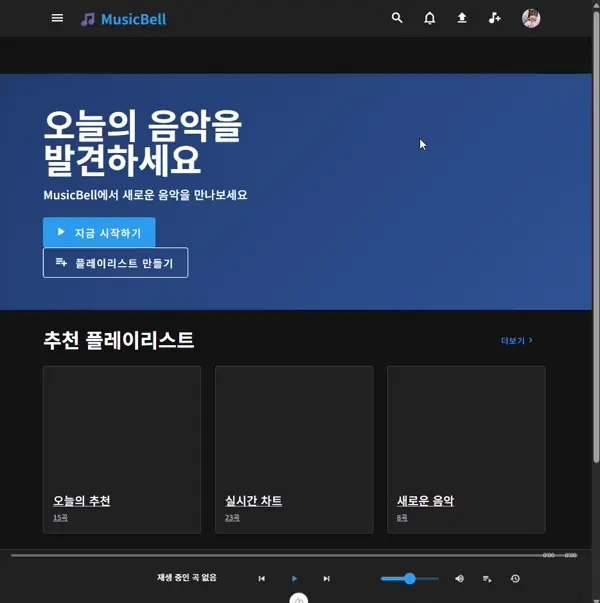The height and width of the screenshot is (603, 600).
Task: Click the volume slider handle
Action: tap(410, 578)
